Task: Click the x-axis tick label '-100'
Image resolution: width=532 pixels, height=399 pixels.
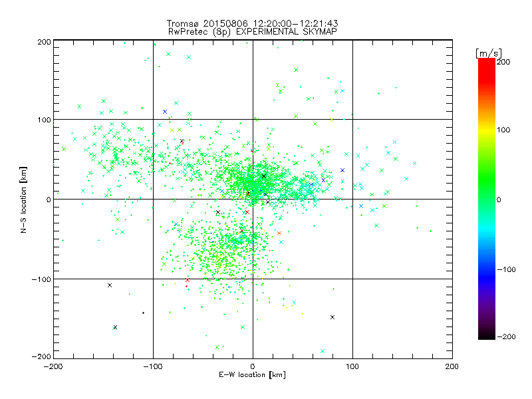Action: coord(153,366)
